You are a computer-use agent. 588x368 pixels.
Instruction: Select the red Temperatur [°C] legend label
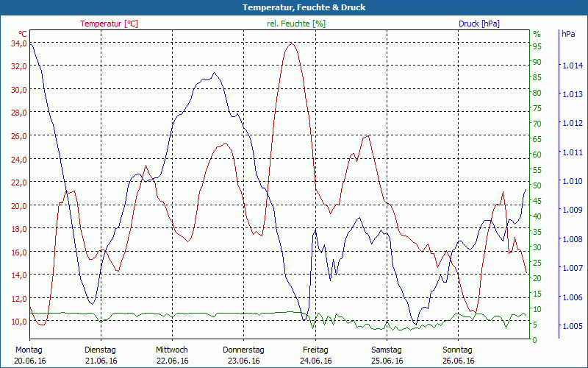(x=109, y=24)
